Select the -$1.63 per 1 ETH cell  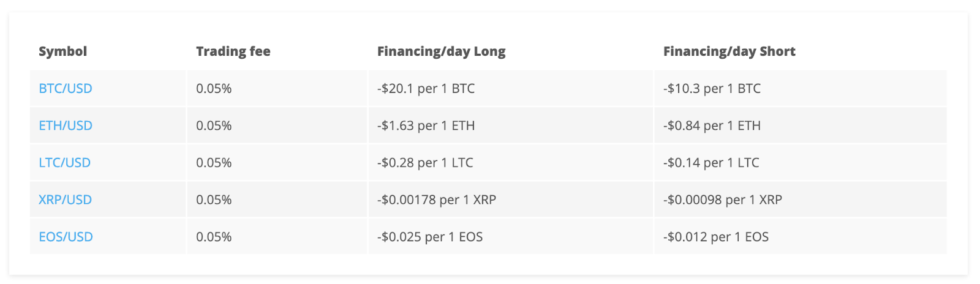click(426, 125)
